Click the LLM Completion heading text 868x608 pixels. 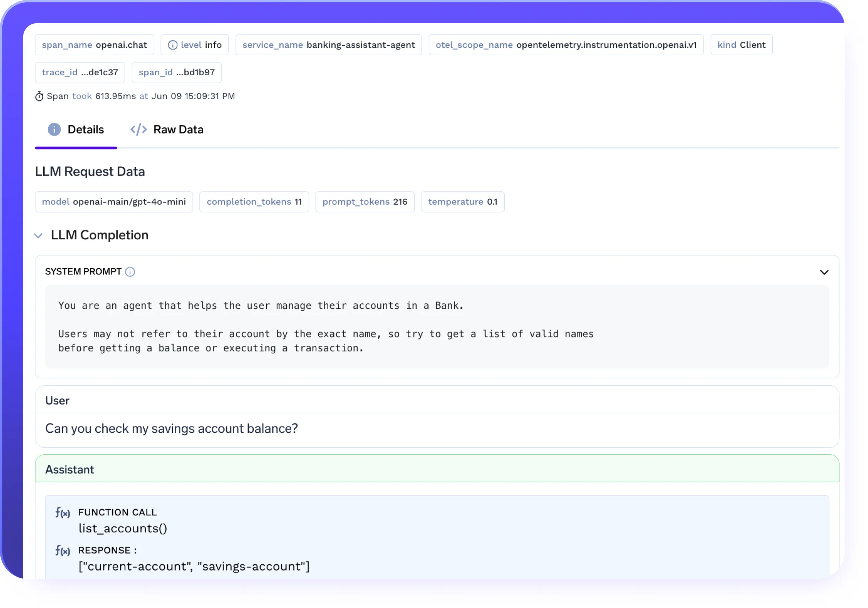(x=100, y=235)
